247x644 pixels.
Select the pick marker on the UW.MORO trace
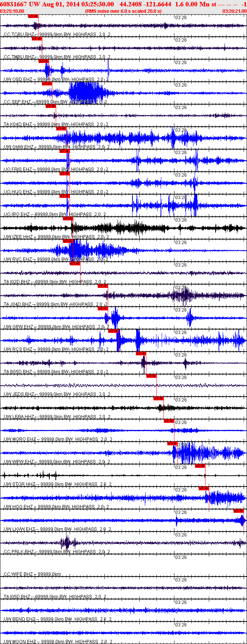pos(169,421)
